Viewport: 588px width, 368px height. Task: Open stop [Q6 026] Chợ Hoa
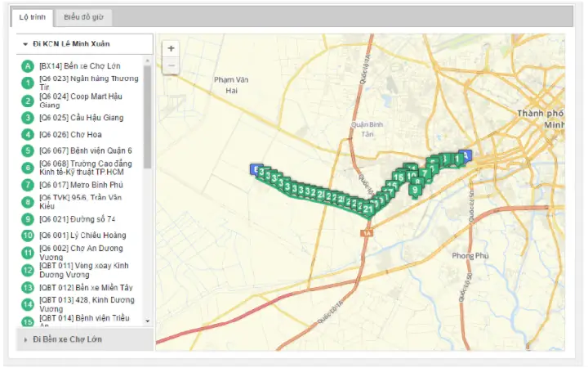click(x=70, y=135)
